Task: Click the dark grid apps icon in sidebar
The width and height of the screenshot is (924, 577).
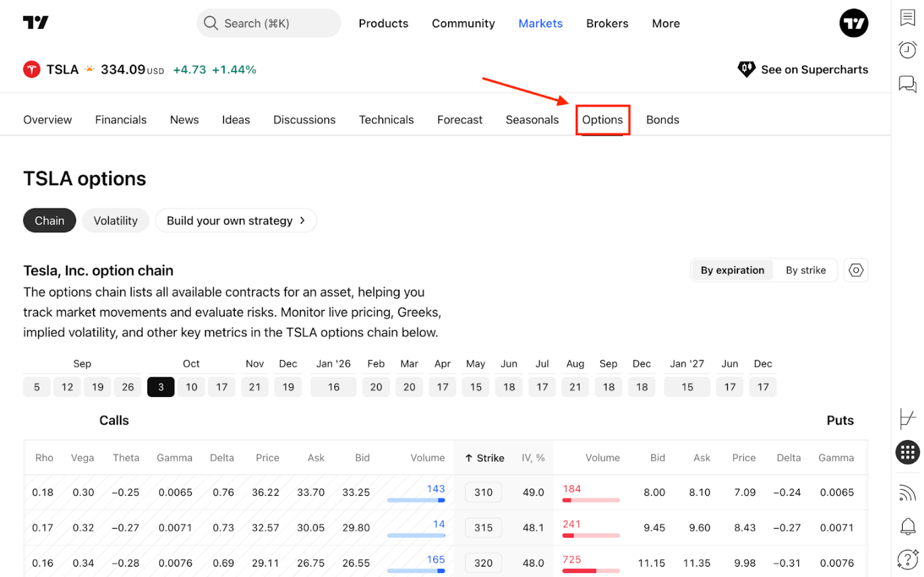Action: coord(907,452)
